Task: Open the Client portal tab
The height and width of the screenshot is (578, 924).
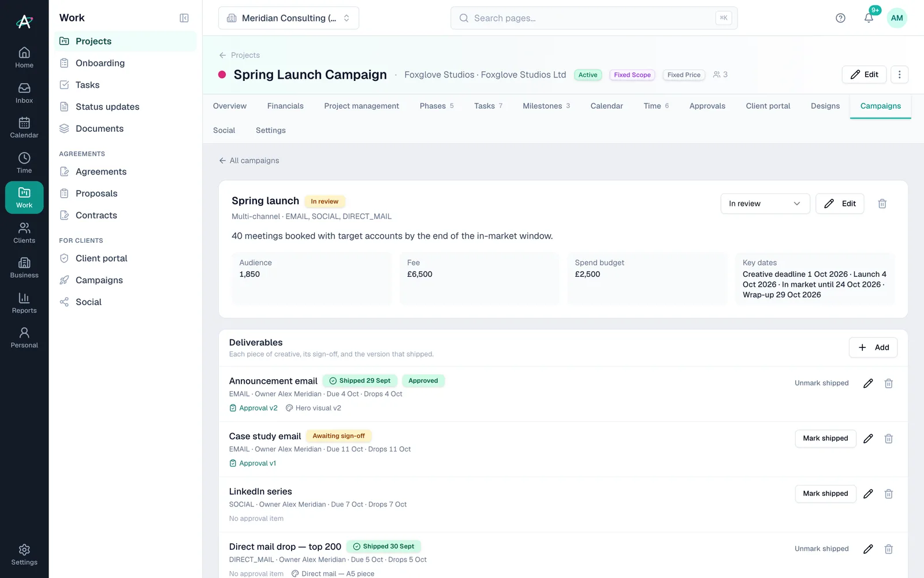Action: [768, 106]
